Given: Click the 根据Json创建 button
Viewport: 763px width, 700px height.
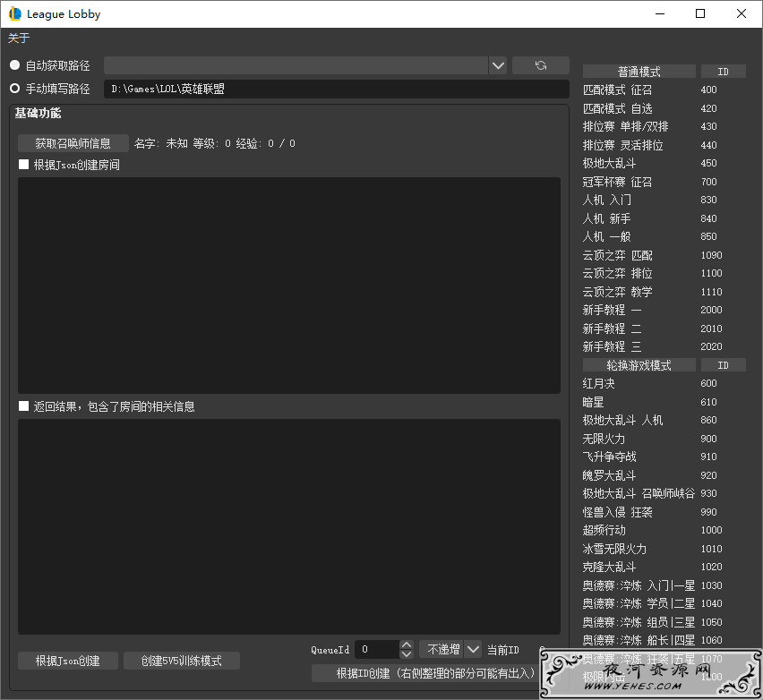Looking at the screenshot, I should click(68, 661).
